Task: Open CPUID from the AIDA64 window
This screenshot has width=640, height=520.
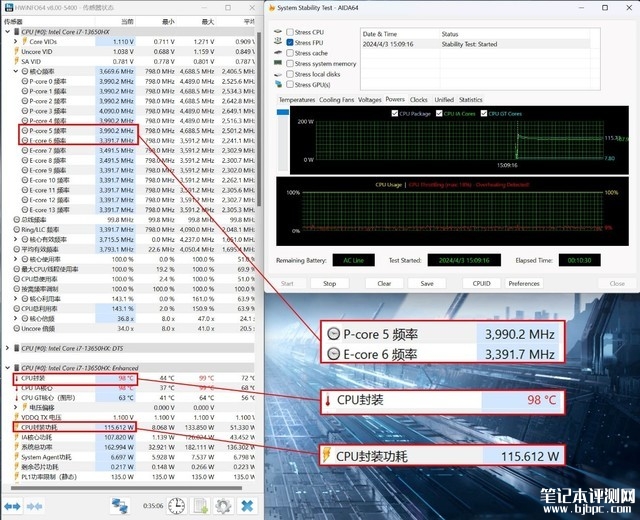Action: pos(481,283)
